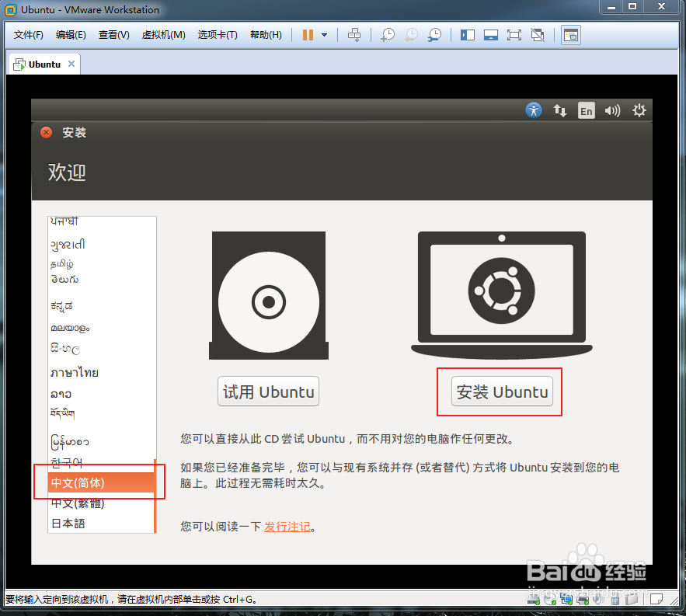Image resolution: width=686 pixels, height=616 pixels.
Task: Open the power options dropdown arrow
Action: pyautogui.click(x=324, y=35)
